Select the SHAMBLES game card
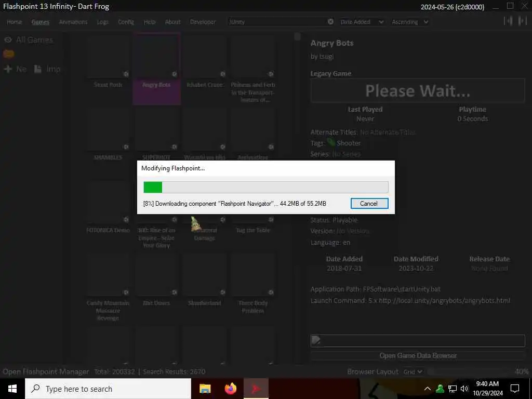Viewport: 532px width, 399px height. [108, 134]
